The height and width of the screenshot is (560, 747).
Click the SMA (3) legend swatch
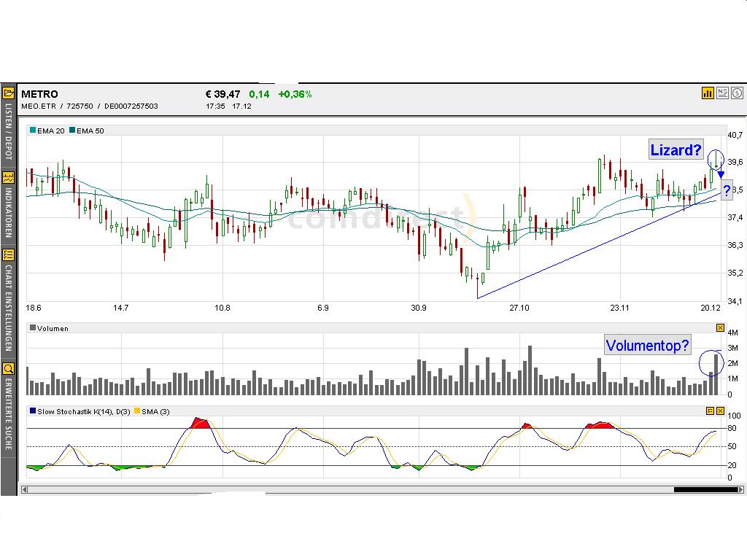click(x=137, y=411)
